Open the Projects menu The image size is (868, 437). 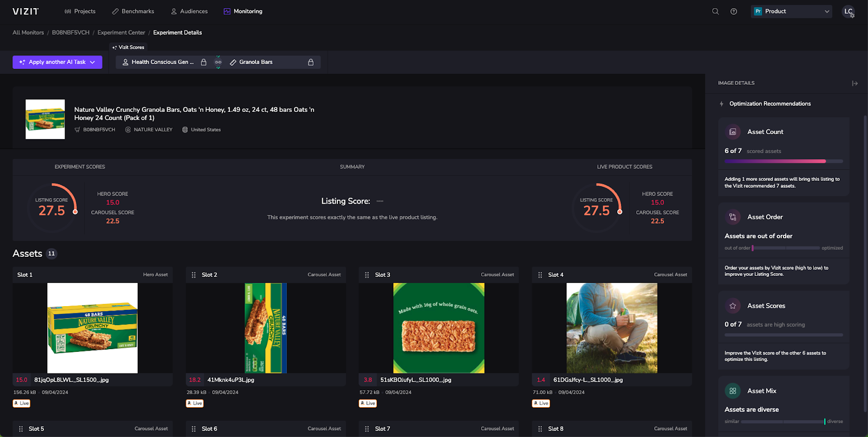80,11
